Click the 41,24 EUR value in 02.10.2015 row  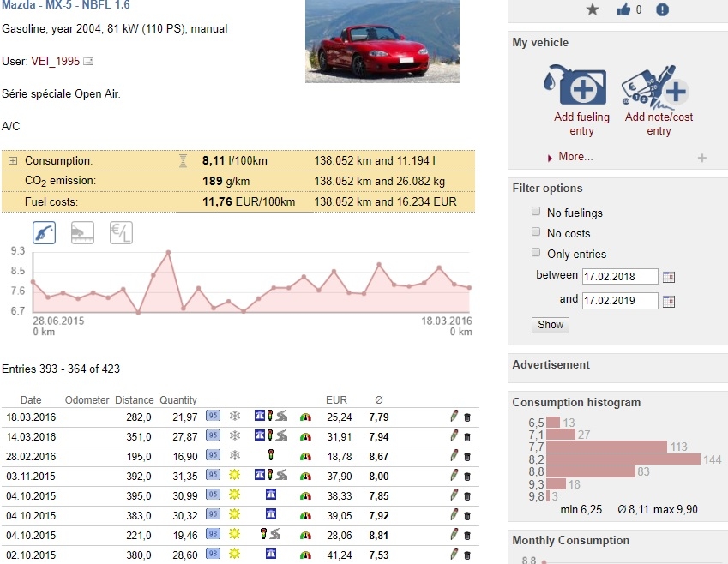(340, 555)
